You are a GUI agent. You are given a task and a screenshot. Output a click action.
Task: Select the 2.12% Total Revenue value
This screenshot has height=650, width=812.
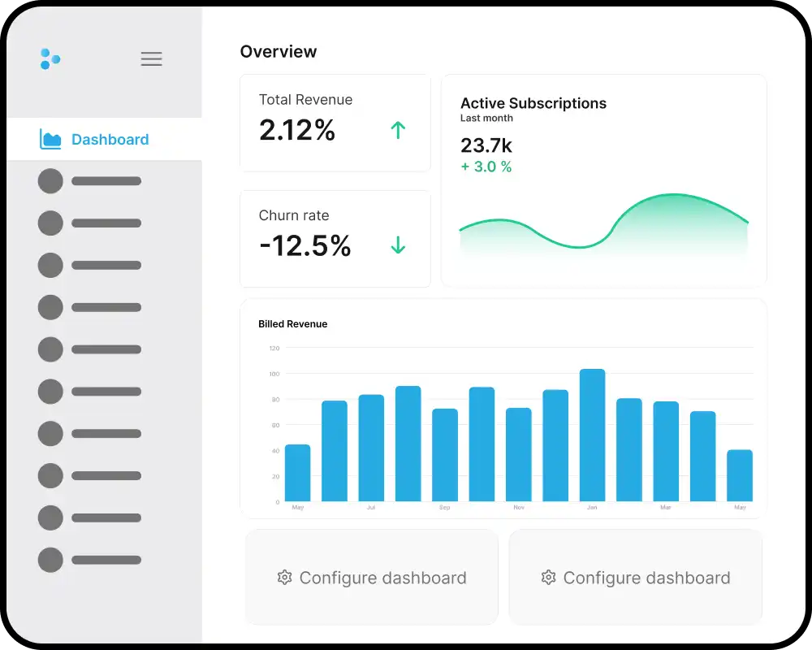(297, 130)
